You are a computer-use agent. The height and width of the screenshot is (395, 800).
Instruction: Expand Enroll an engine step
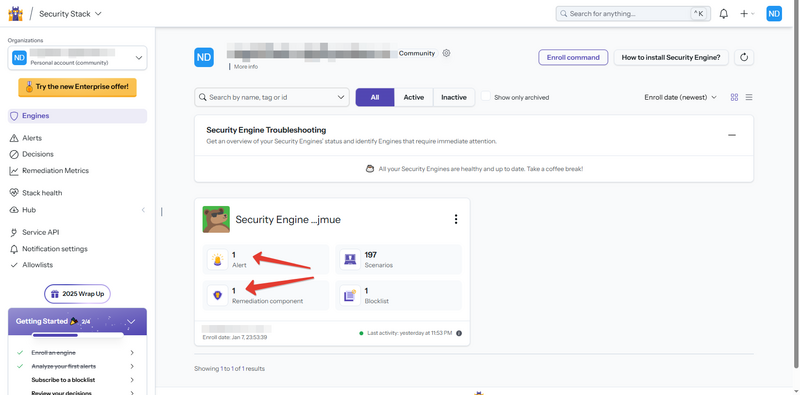tap(132, 353)
